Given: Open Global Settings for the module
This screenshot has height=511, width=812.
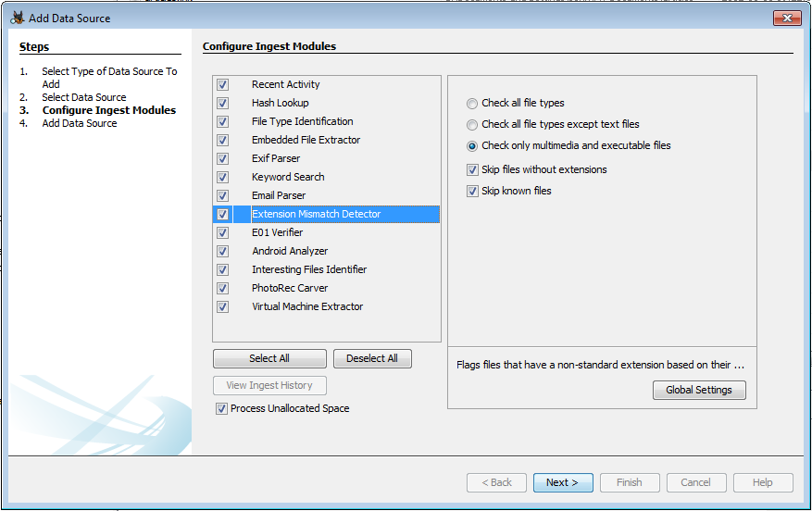Looking at the screenshot, I should (699, 391).
